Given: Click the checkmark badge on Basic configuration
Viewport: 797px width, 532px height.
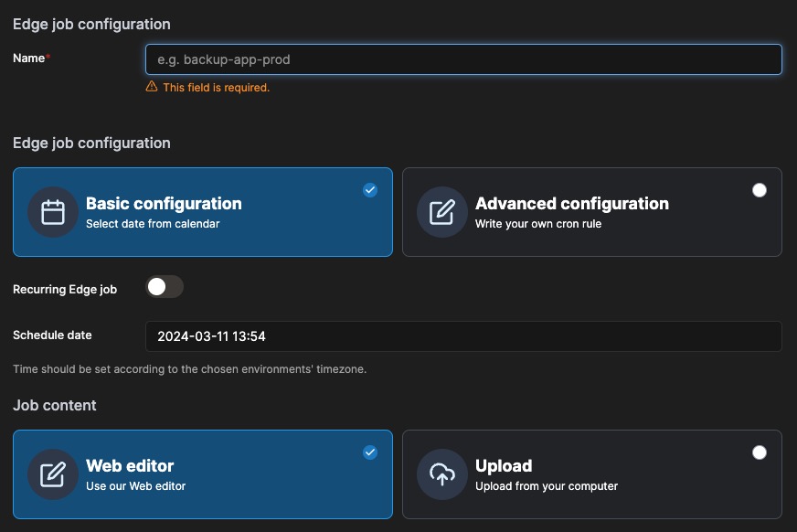Looking at the screenshot, I should click(x=369, y=190).
